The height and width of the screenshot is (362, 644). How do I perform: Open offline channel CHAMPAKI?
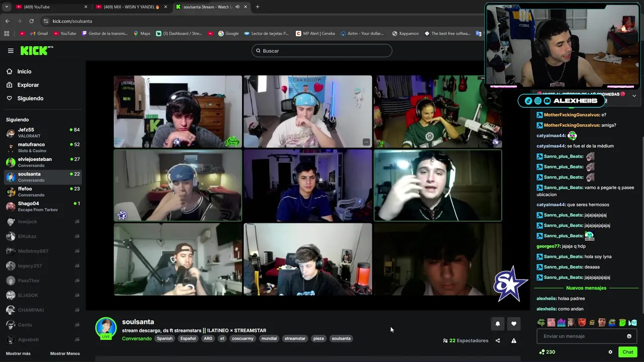[43, 310]
